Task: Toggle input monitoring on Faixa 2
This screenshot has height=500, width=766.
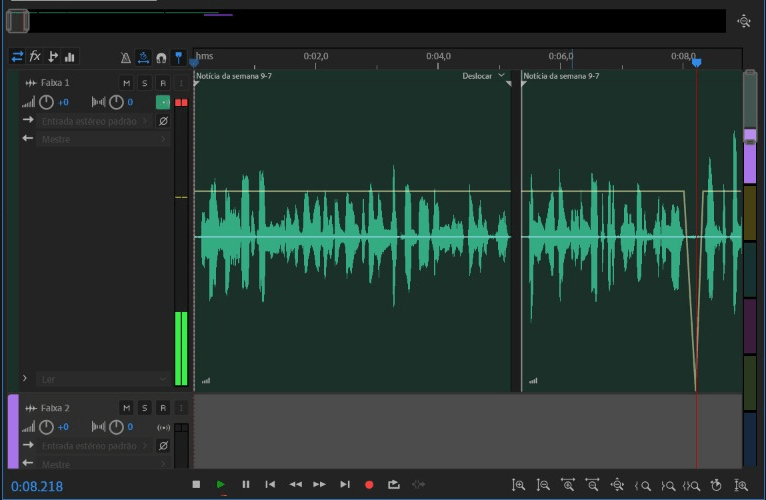Action: (181, 408)
